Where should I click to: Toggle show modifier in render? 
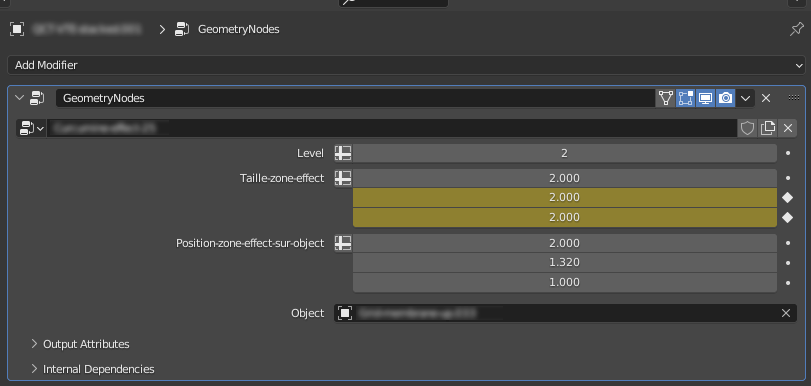726,98
